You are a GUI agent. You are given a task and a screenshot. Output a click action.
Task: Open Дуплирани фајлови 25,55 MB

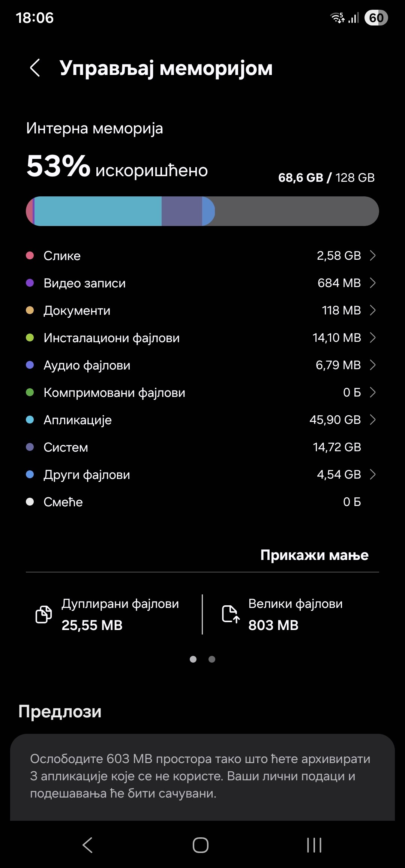tap(120, 614)
